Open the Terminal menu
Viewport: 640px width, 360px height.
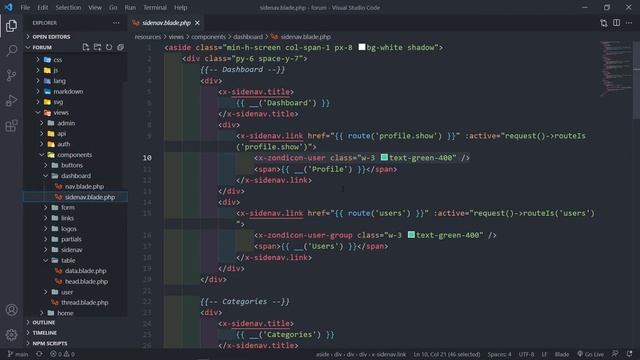(155, 7)
